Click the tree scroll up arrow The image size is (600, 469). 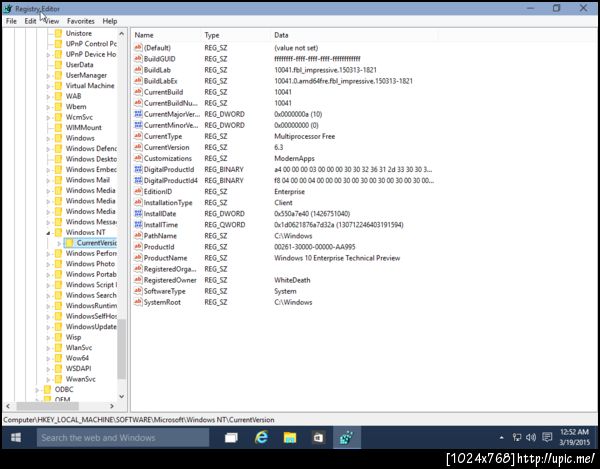tap(121, 34)
